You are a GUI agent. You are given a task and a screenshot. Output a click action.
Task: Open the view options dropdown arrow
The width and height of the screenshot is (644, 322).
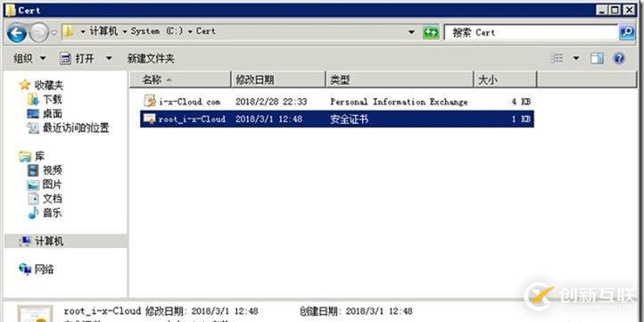pyautogui.click(x=576, y=58)
